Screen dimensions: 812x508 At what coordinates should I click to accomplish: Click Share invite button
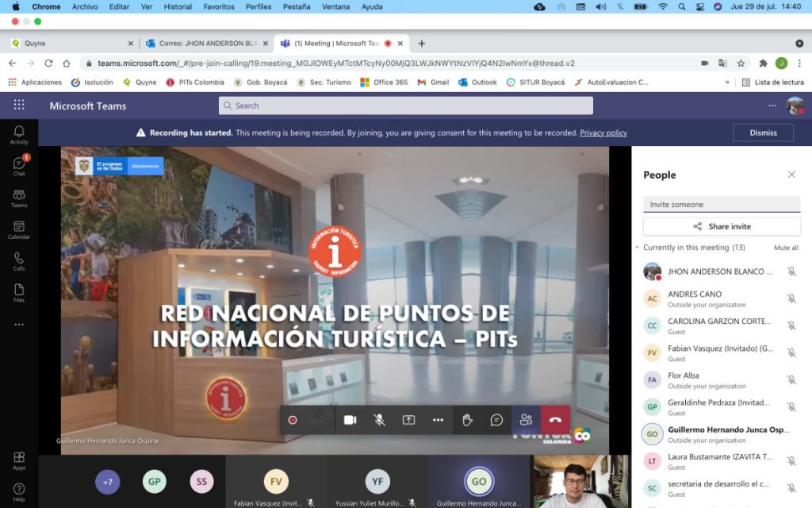coord(722,226)
